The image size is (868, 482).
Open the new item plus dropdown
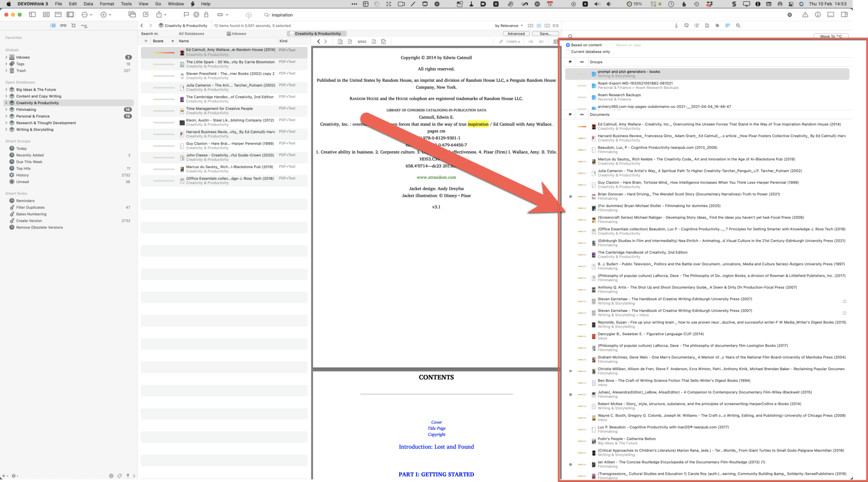[x=106, y=14]
